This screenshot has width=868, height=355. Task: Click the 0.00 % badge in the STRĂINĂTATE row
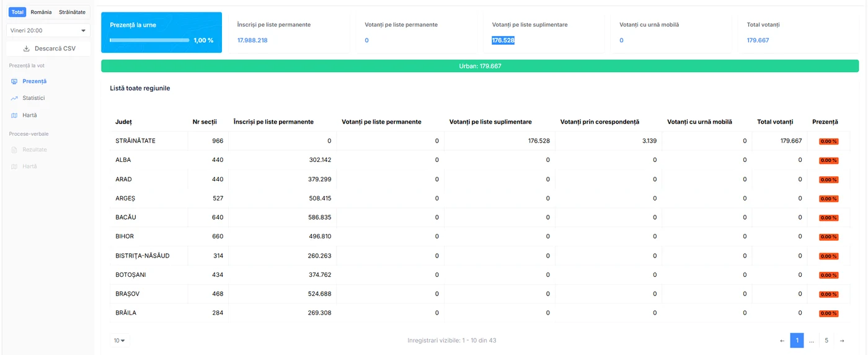click(x=828, y=141)
